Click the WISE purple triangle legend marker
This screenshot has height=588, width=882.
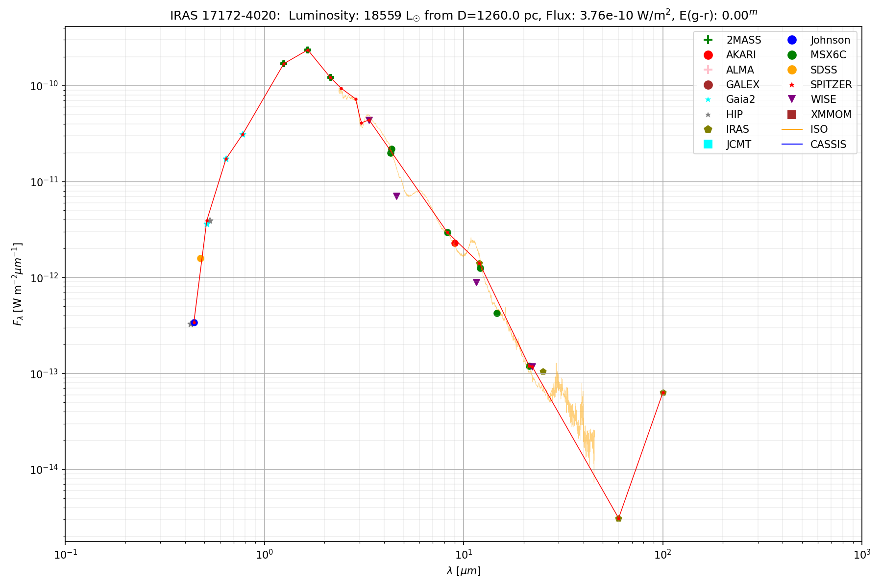(x=792, y=99)
